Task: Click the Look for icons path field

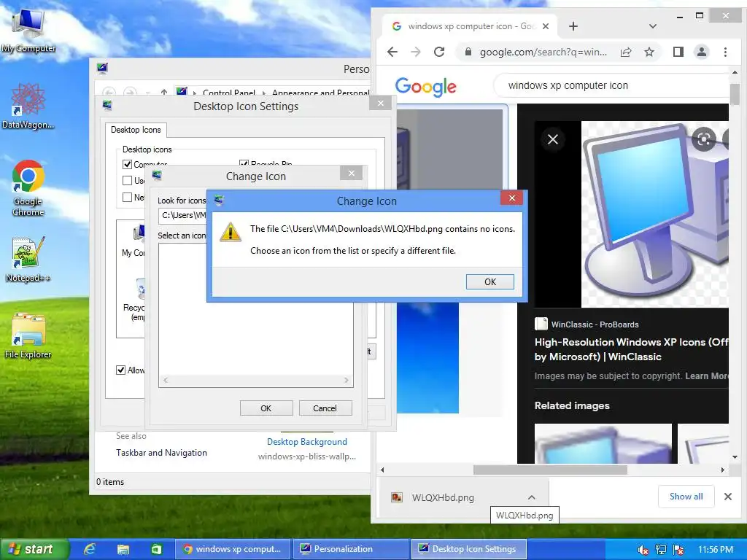Action: click(182, 215)
